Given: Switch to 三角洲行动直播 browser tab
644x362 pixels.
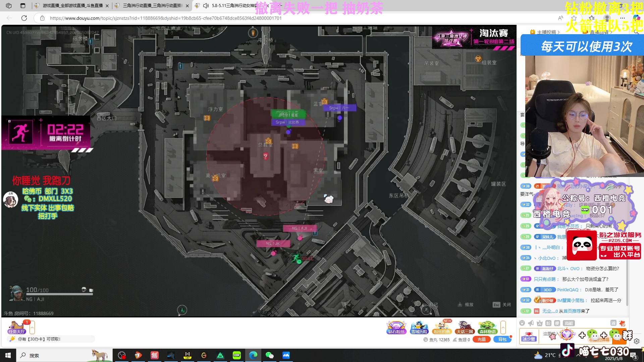Looking at the screenshot, I should tap(152, 6).
